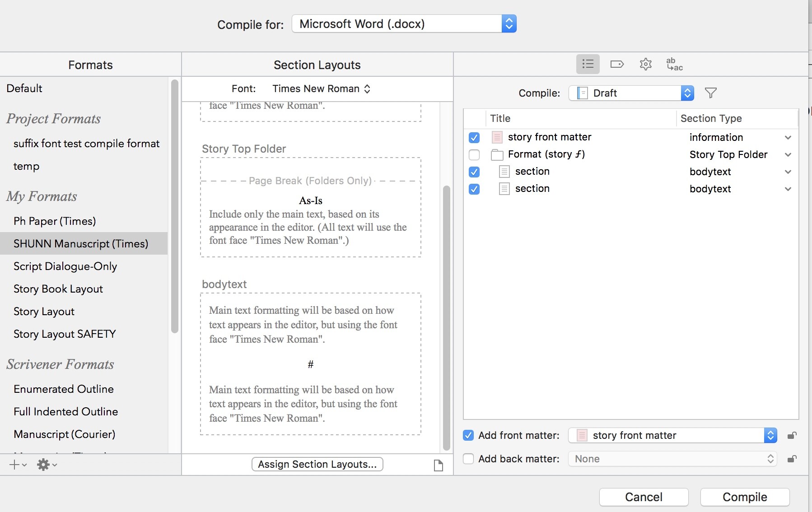Open the back matter None dropdown
The image size is (812, 512).
coord(672,459)
